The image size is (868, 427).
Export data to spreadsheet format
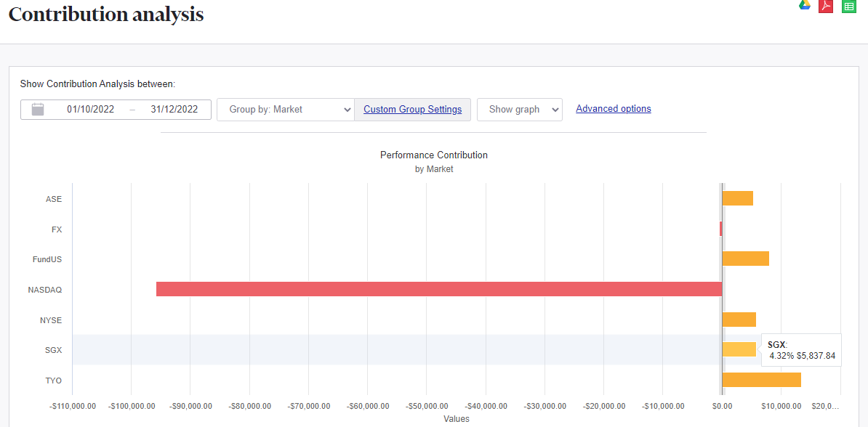[848, 6]
